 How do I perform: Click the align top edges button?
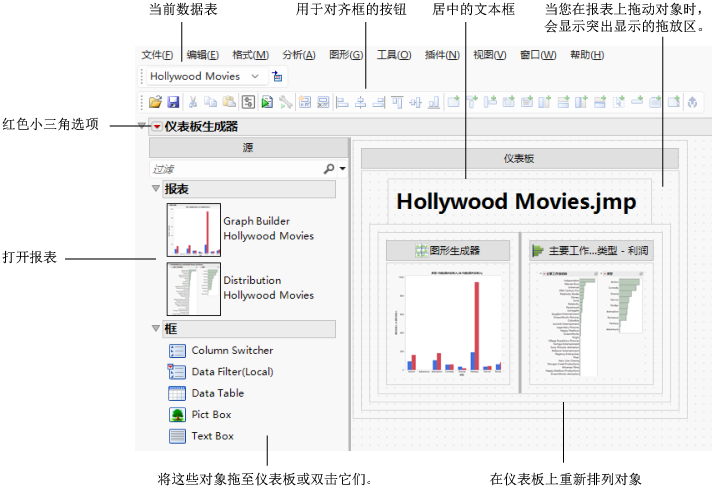(397, 102)
